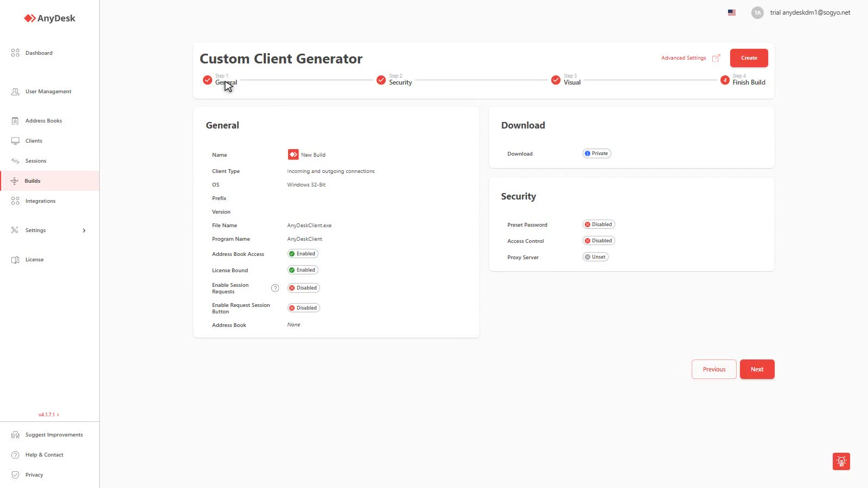
Task: Click the AnyDeskClient.exe file name value
Action: (309, 226)
